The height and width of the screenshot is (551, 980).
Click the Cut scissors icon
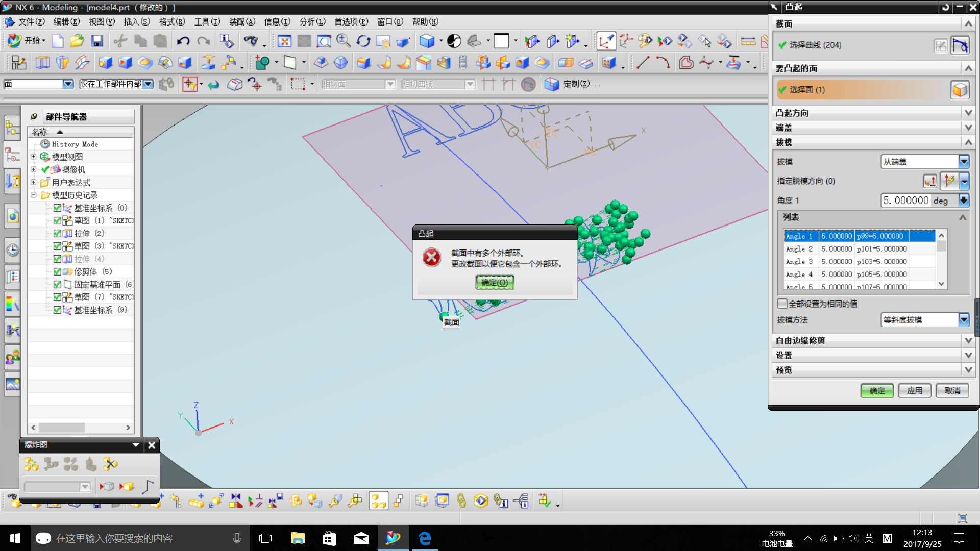pyautogui.click(x=120, y=41)
